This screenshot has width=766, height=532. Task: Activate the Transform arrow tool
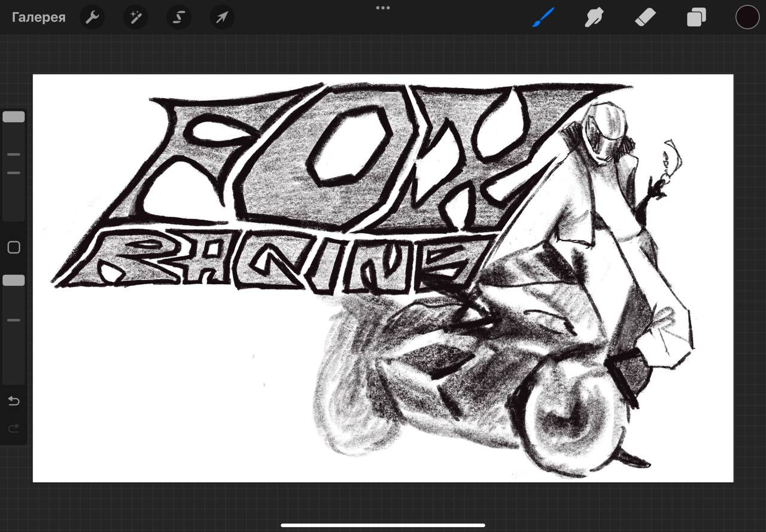222,17
